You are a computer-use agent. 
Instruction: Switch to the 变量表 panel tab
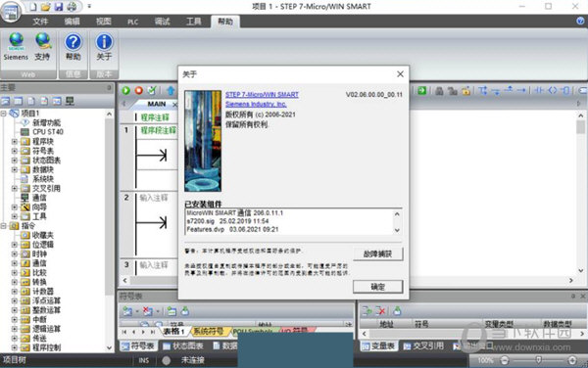pyautogui.click(x=378, y=346)
